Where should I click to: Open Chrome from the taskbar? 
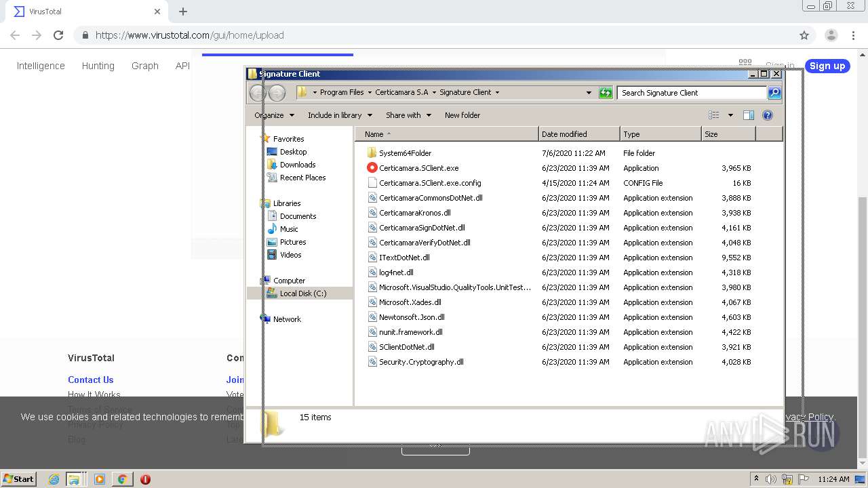coord(122,479)
